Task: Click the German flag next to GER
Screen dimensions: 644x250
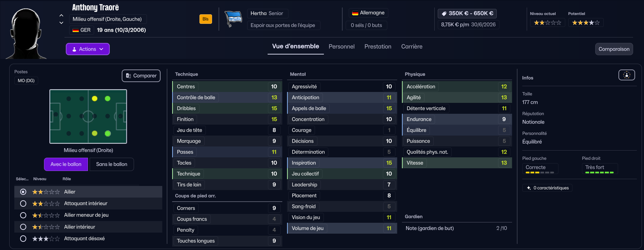Action: [x=76, y=30]
